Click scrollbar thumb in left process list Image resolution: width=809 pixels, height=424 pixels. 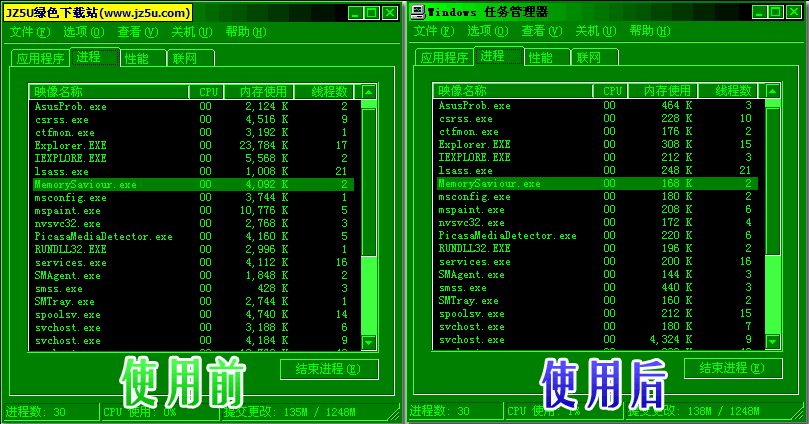pos(368,182)
